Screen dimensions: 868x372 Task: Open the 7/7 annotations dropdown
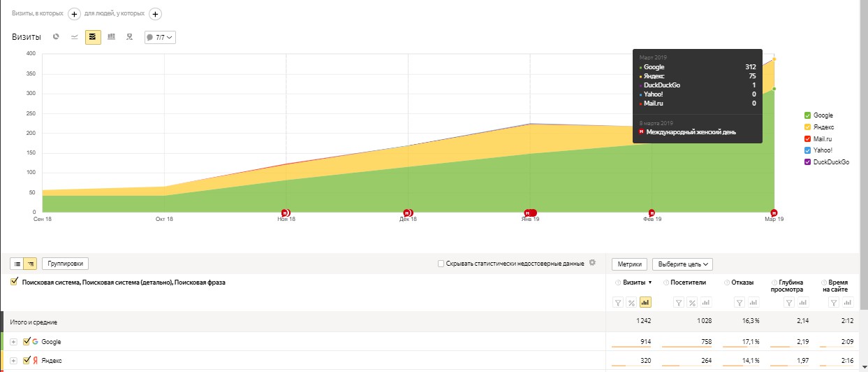pos(160,37)
